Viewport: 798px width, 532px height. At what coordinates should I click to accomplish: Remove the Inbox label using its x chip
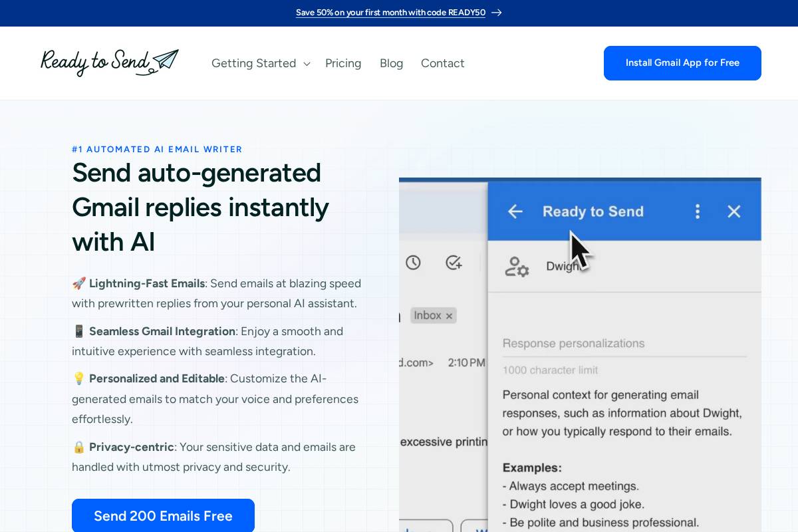pyautogui.click(x=449, y=315)
